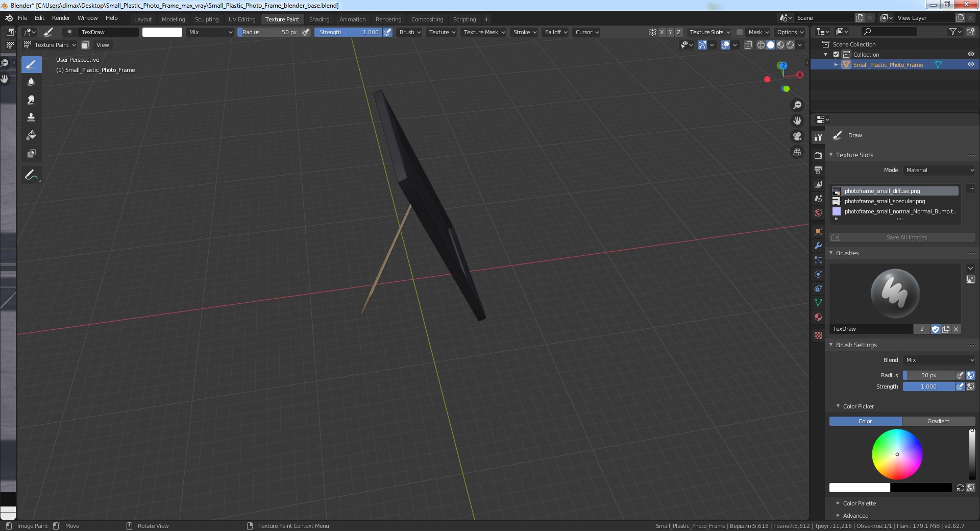The width and height of the screenshot is (980, 531).
Task: Select the Clone stamp tool
Action: (x=31, y=117)
